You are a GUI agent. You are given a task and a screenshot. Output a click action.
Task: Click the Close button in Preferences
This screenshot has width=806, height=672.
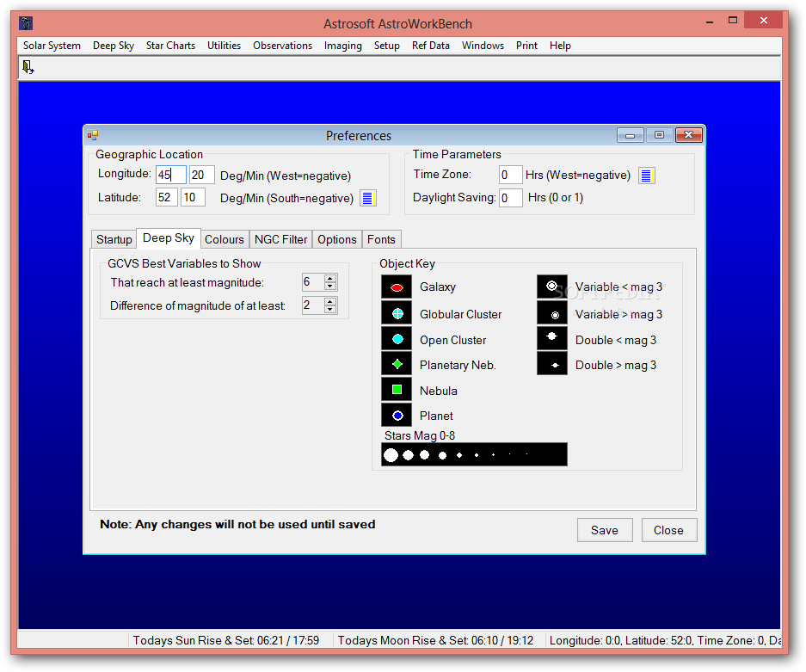click(668, 530)
